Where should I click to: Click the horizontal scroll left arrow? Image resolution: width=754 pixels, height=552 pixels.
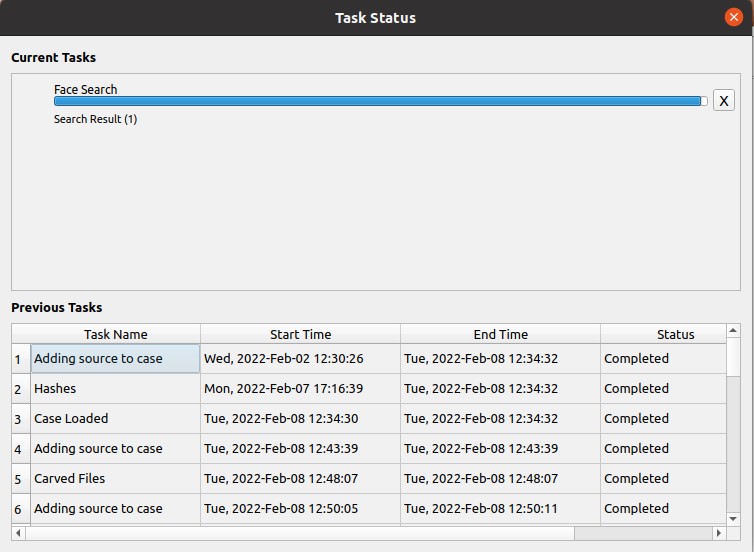pos(18,533)
